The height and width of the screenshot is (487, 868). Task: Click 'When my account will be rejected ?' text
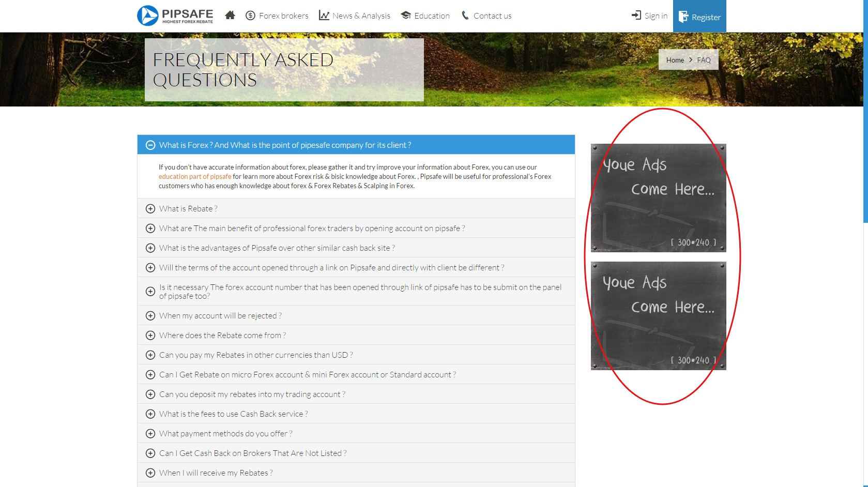point(220,316)
